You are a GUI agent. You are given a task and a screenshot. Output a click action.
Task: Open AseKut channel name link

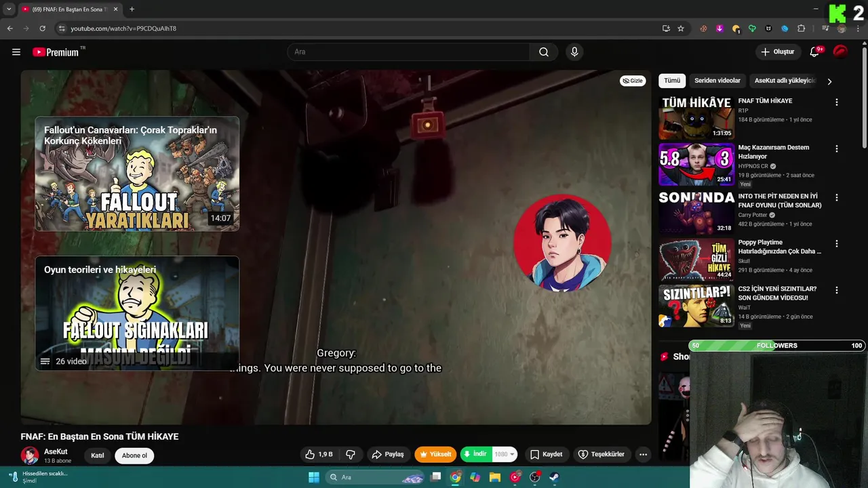56,451
